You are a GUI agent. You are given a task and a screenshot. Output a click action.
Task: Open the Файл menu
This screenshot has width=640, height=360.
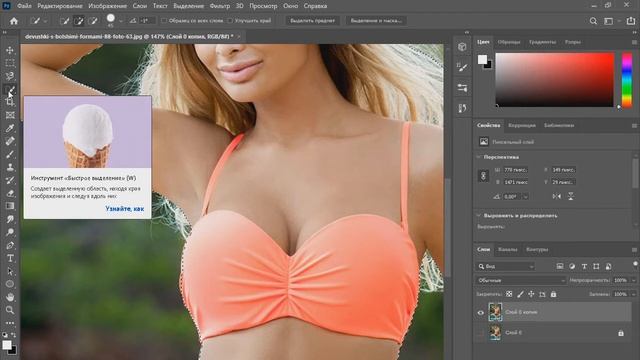pyautogui.click(x=24, y=6)
